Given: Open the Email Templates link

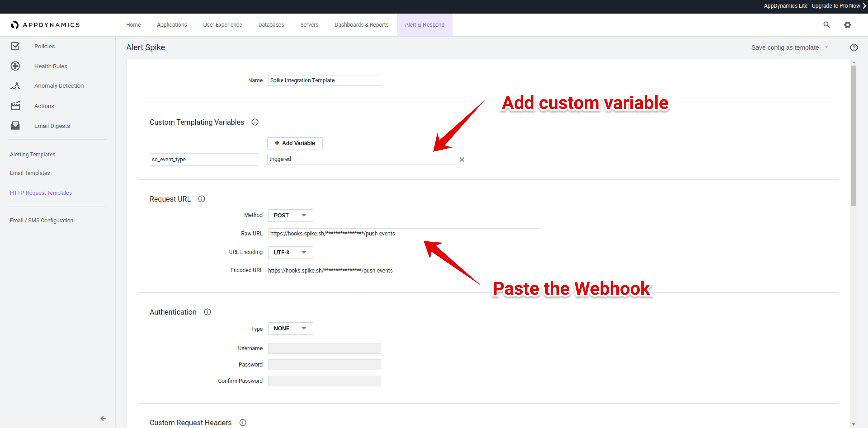Looking at the screenshot, I should point(30,173).
